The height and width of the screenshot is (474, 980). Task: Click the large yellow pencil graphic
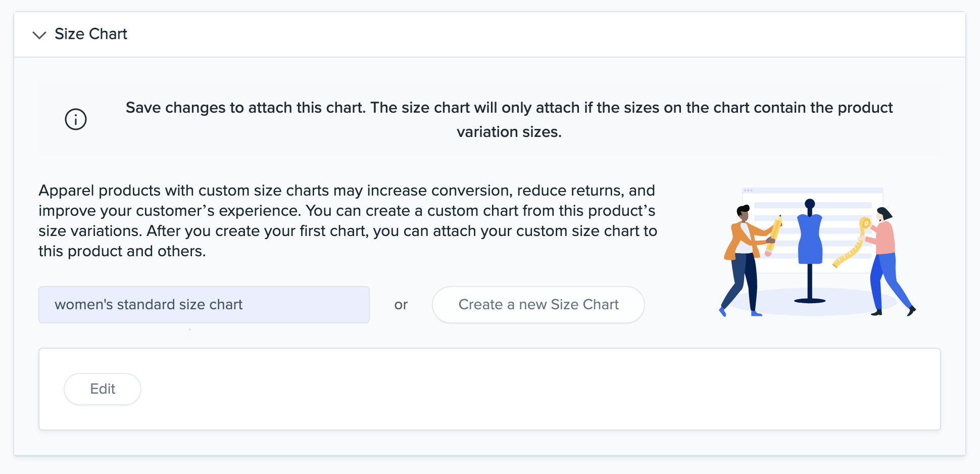(774, 235)
